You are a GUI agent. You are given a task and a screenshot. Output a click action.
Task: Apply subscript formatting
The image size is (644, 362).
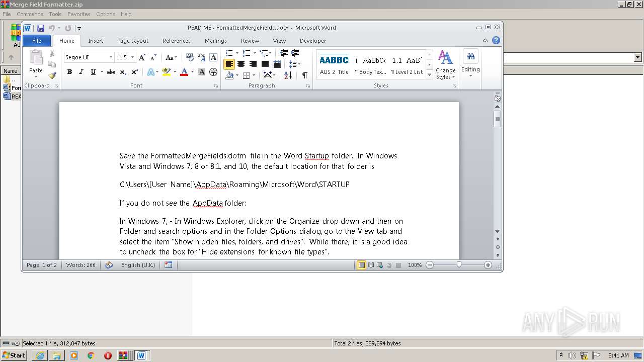(x=123, y=72)
